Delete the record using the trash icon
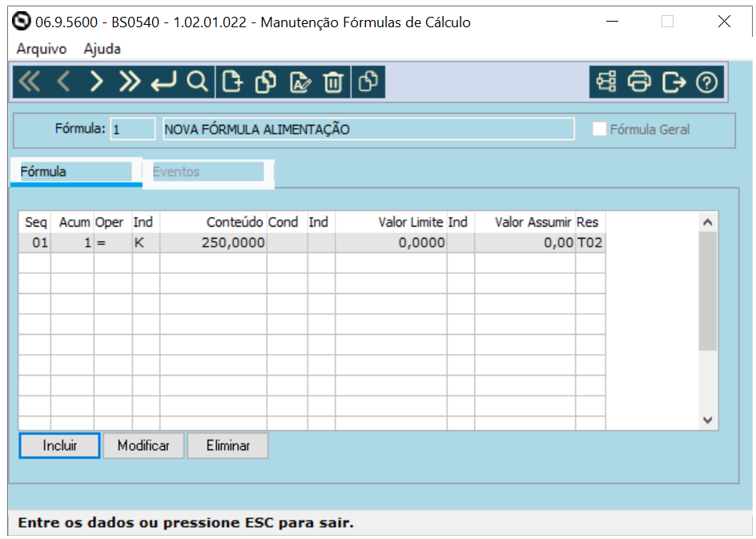 click(333, 81)
